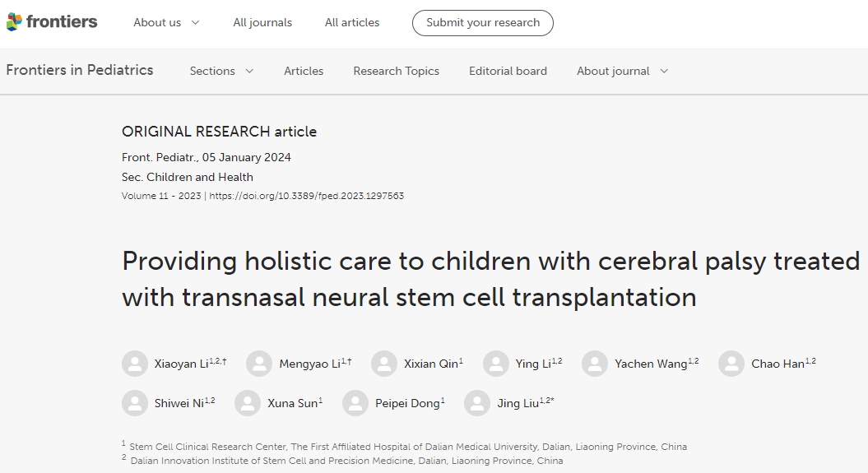Click Jing Liu's author avatar icon

(477, 403)
